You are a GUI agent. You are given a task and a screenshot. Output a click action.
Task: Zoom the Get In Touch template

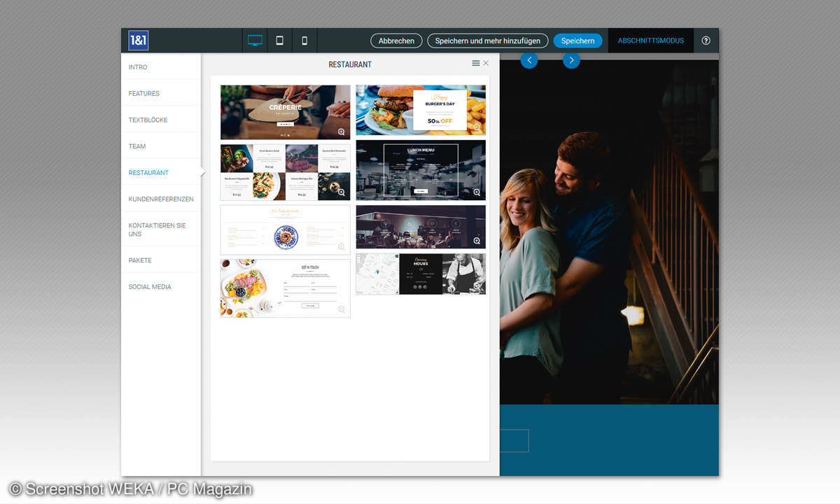342,309
